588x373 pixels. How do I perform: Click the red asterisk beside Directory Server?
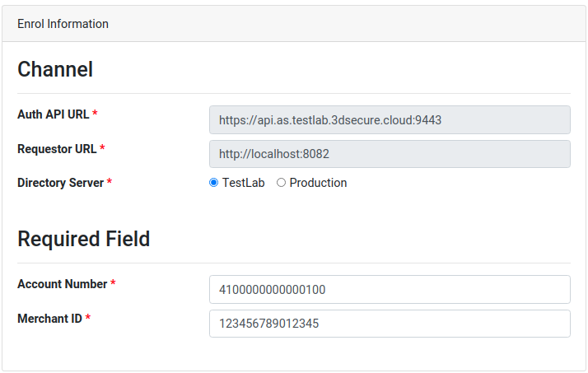(110, 181)
